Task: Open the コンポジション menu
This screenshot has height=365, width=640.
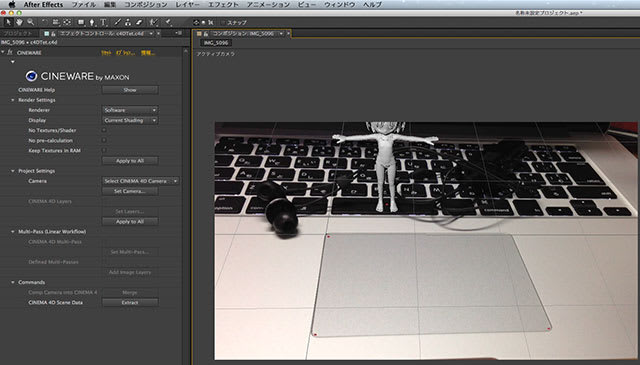Action: 146,4
